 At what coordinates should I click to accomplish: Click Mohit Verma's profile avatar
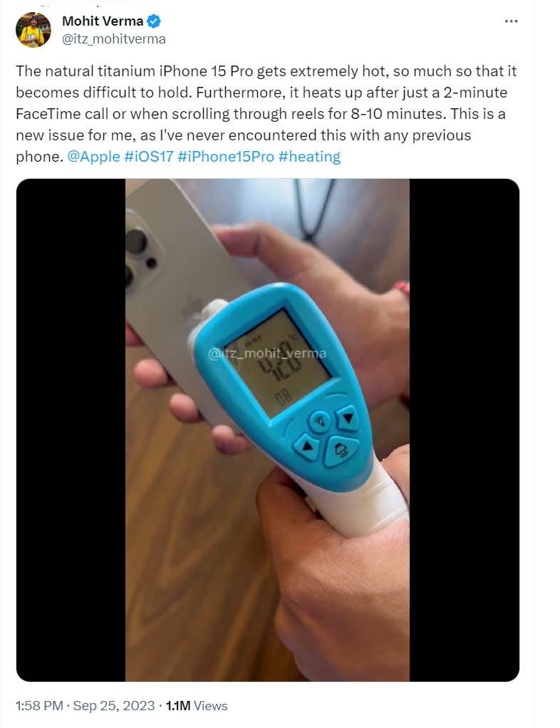click(33, 30)
